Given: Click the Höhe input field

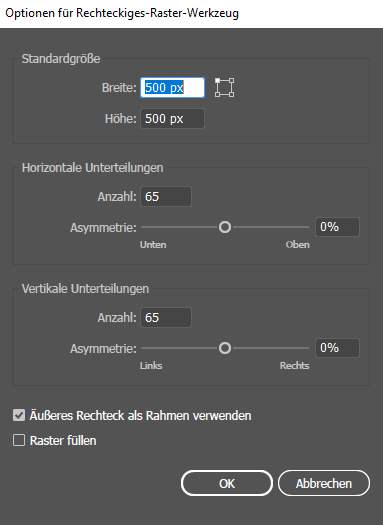Looking at the screenshot, I should pyautogui.click(x=172, y=119).
